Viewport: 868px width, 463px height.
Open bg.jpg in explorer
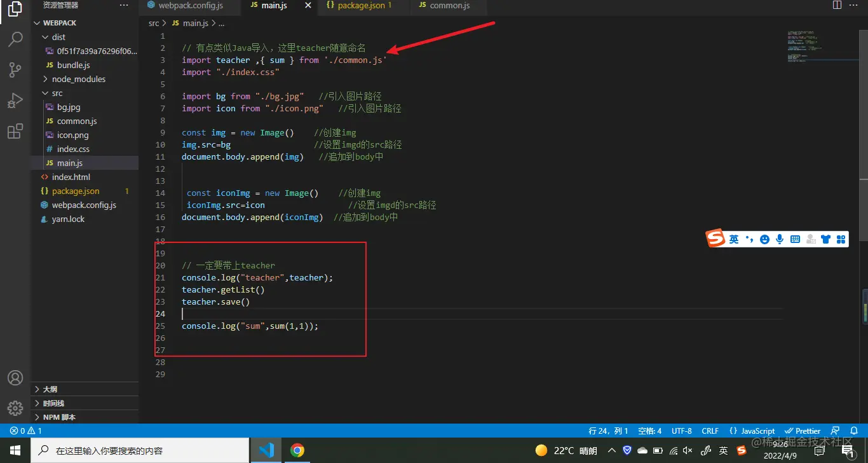[x=85, y=107]
